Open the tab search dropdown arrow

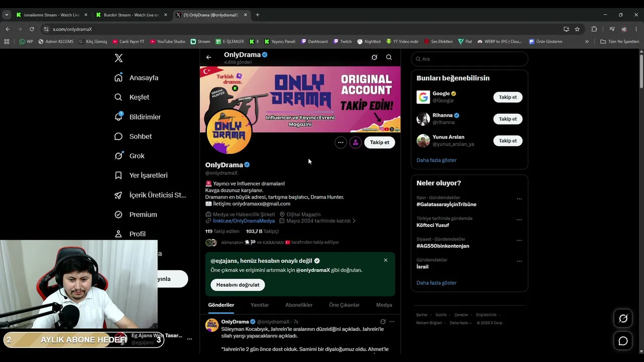(x=7, y=15)
